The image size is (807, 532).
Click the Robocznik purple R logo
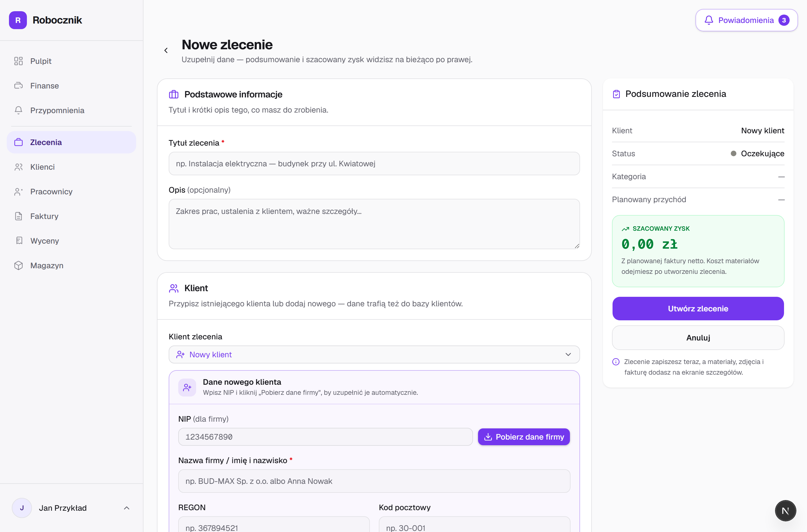coord(18,20)
